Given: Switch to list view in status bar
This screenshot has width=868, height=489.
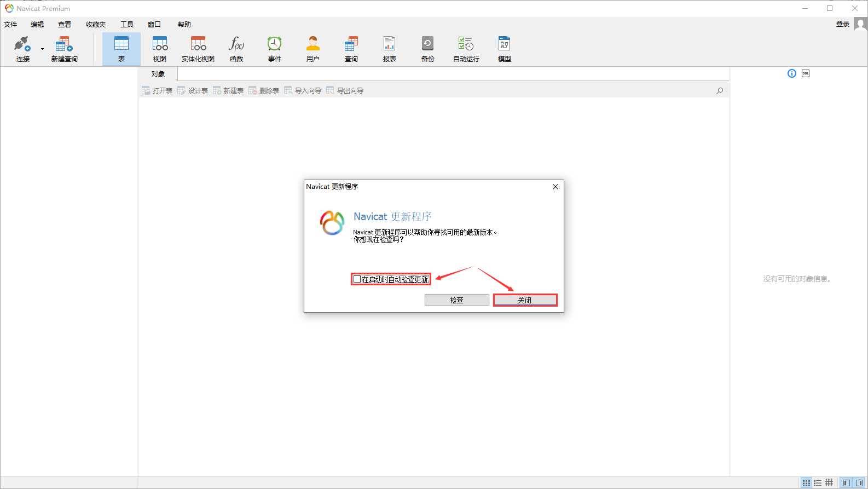Looking at the screenshot, I should click(818, 482).
